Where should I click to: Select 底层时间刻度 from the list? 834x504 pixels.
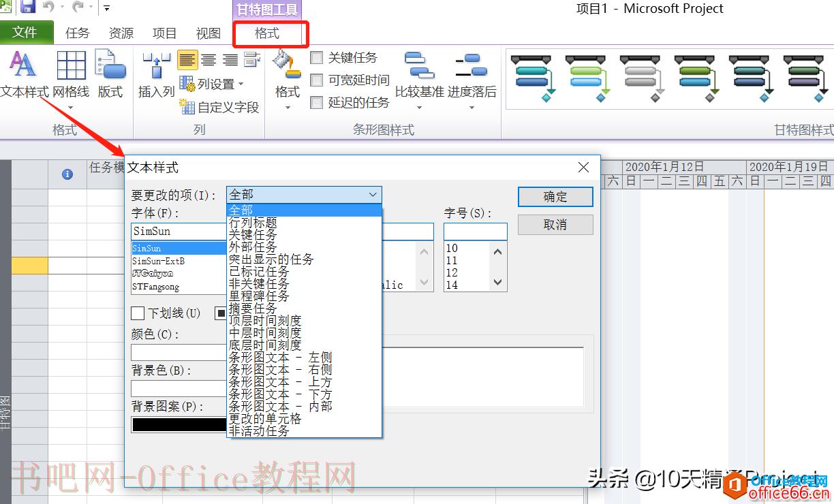click(x=304, y=345)
